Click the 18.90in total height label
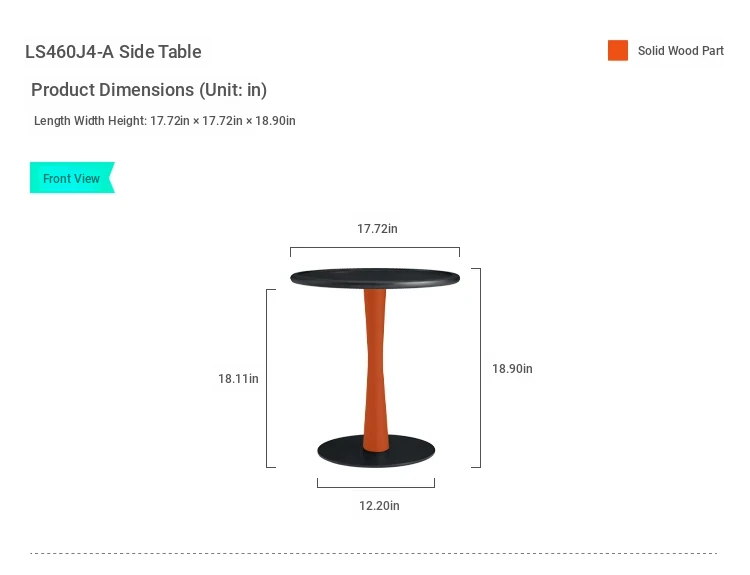This screenshot has height=575, width=750. (512, 368)
